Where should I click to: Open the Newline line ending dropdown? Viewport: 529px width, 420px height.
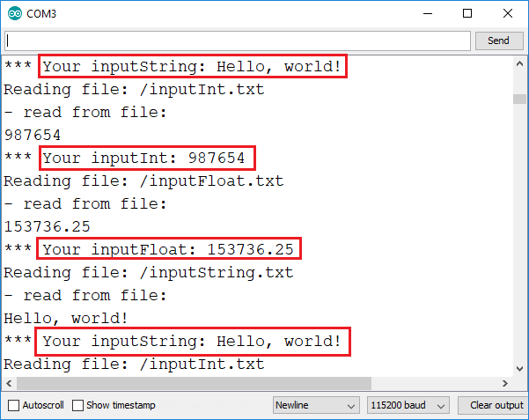tap(315, 405)
